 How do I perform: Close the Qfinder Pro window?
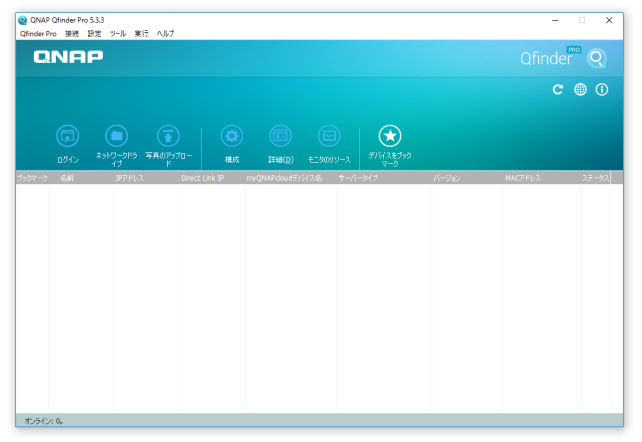coord(609,20)
